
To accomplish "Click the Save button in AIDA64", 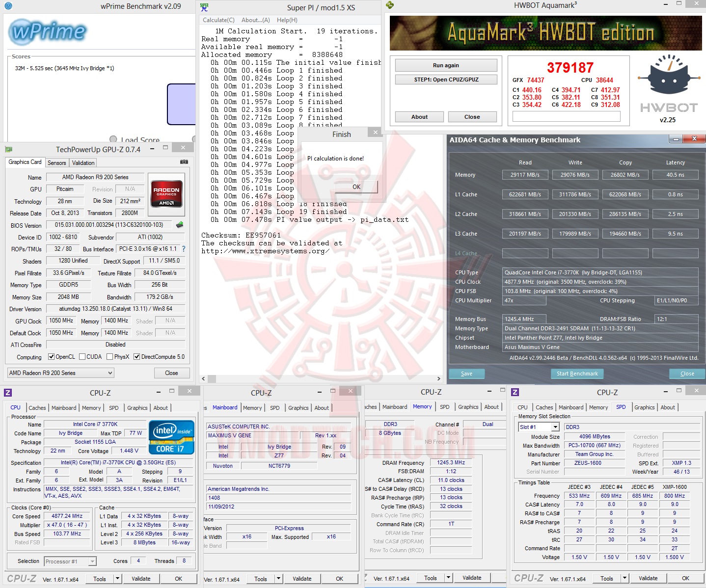I will 466,374.
